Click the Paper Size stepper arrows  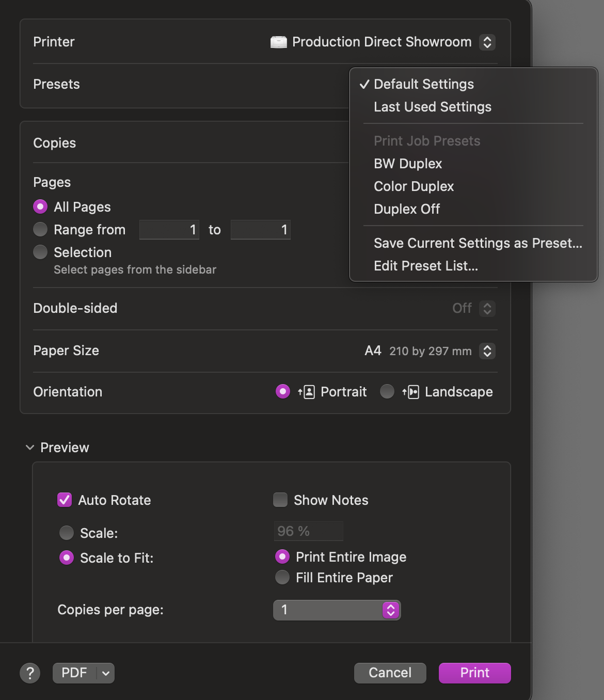point(487,351)
